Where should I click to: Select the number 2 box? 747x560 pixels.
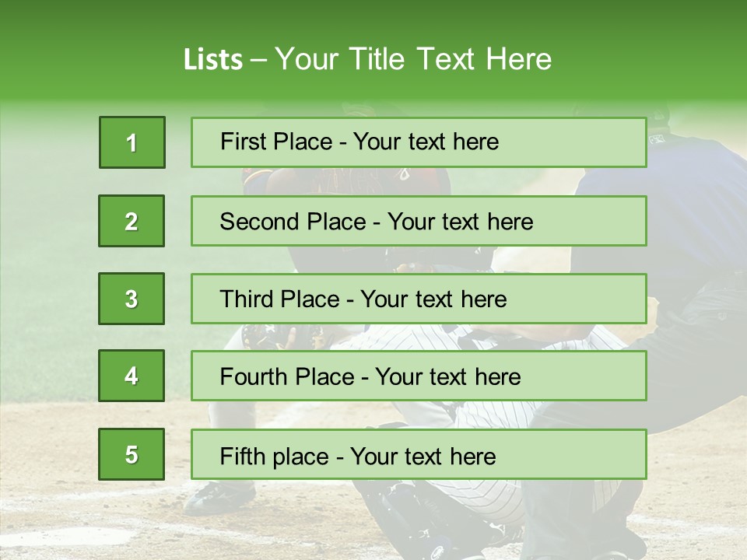pyautogui.click(x=132, y=221)
